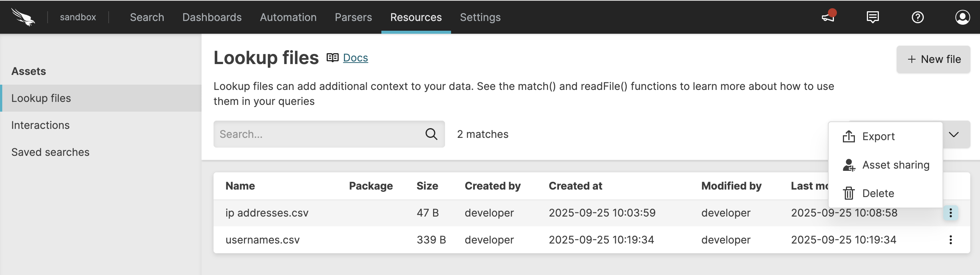Click the New file button

[933, 59]
